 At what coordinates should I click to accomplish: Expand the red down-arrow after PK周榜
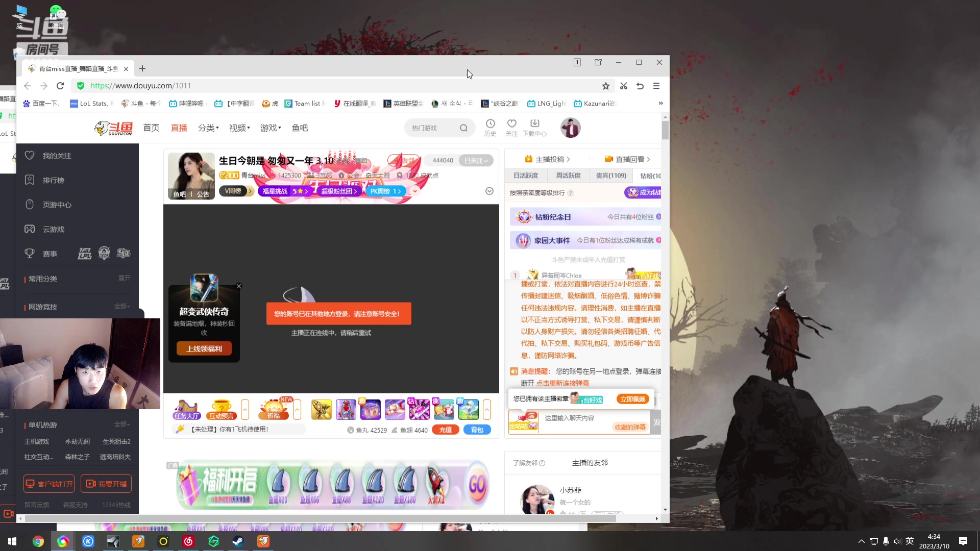coord(415,191)
